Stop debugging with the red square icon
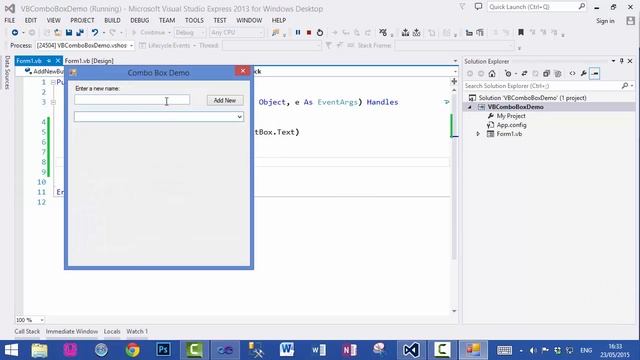This screenshot has width=640, height=360. 309,33
